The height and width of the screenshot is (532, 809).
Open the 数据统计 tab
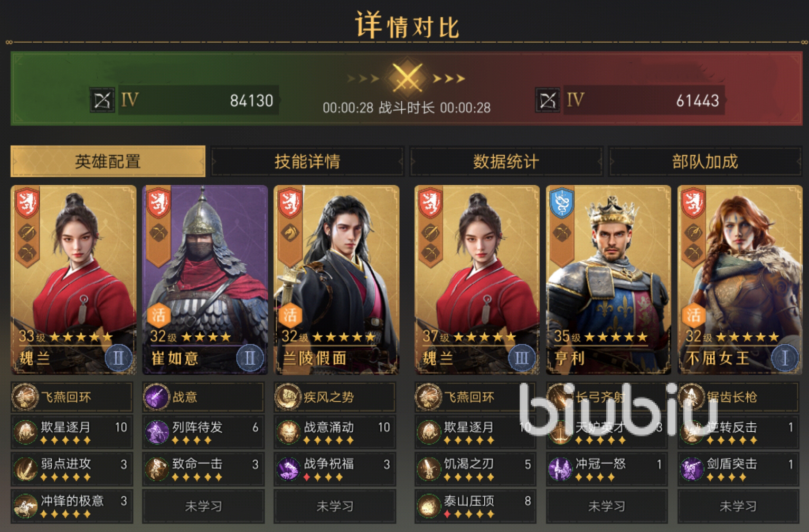tap(506, 161)
